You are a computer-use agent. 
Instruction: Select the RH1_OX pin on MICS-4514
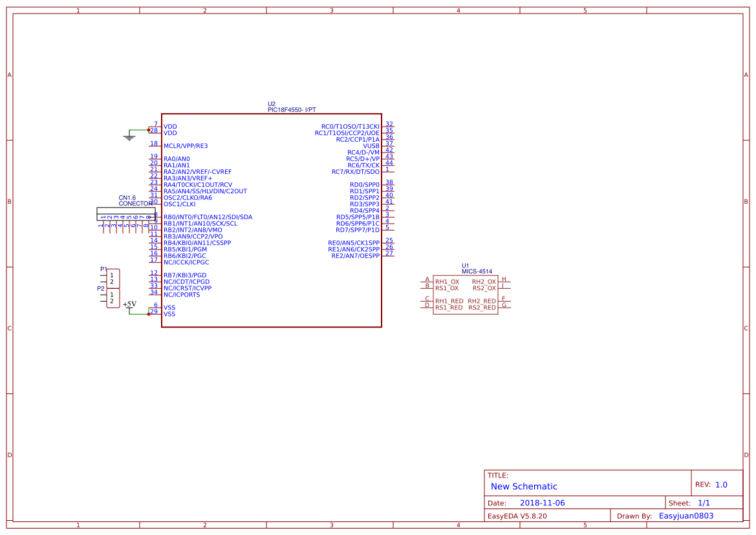(x=446, y=281)
